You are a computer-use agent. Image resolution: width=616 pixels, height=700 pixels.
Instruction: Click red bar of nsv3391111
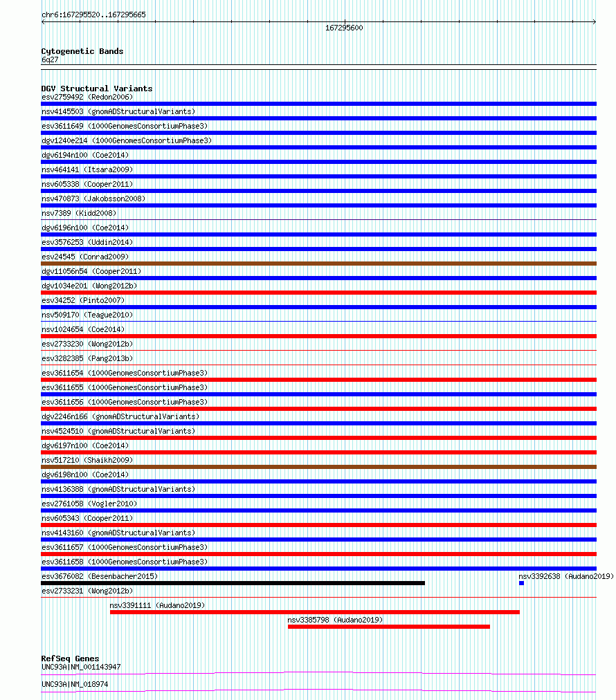pyautogui.click(x=315, y=612)
